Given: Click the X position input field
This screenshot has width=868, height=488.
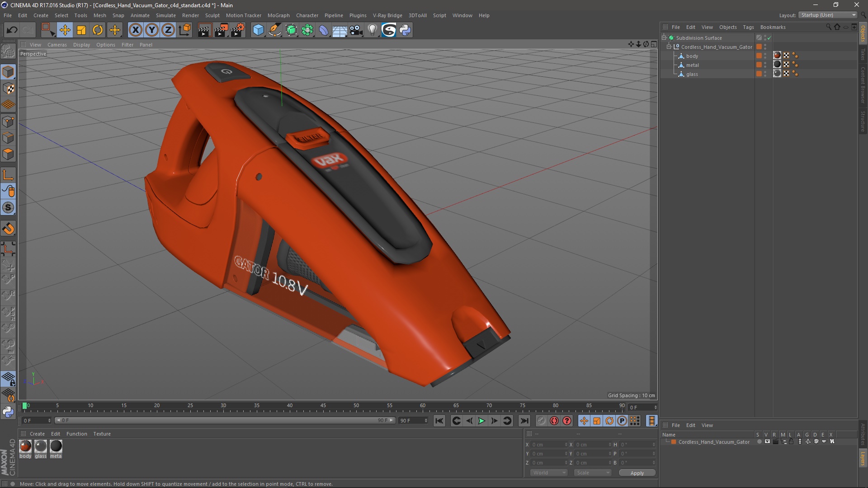Looking at the screenshot, I should point(549,445).
